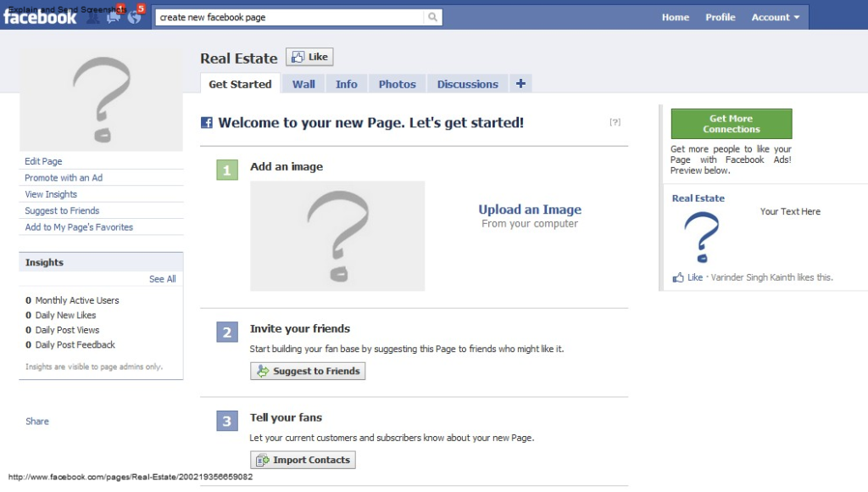The height and width of the screenshot is (492, 868).
Task: Click the Like button next to Real Estate
Action: 309,57
